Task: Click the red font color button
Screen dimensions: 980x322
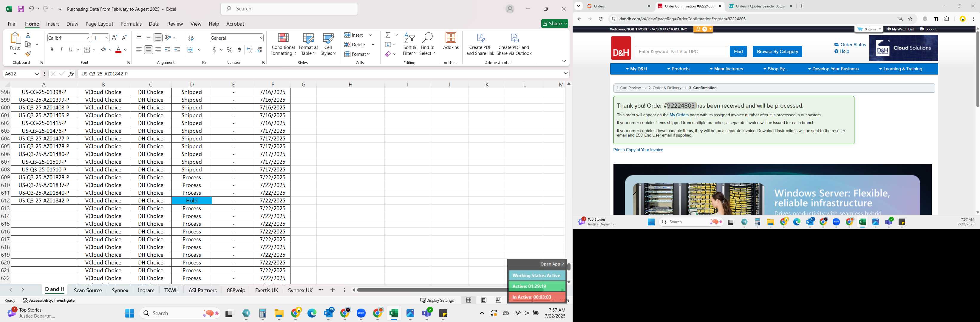Action: pyautogui.click(x=118, y=50)
